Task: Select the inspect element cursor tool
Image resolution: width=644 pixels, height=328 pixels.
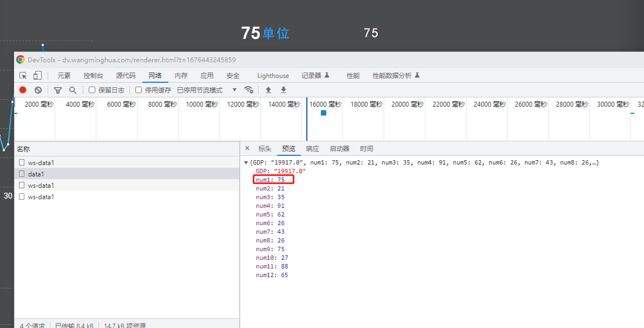Action: [x=23, y=75]
